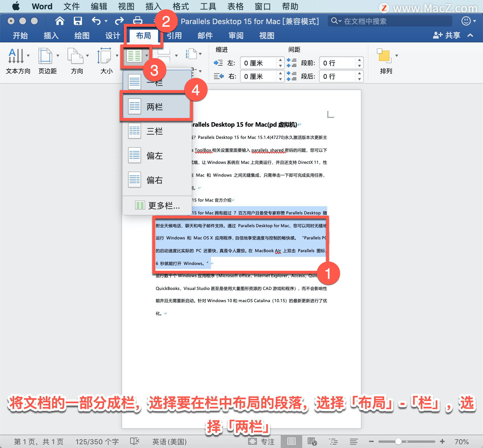483x448 pixels.
Task: Open the smiley feedback icon
Action: [x=466, y=21]
